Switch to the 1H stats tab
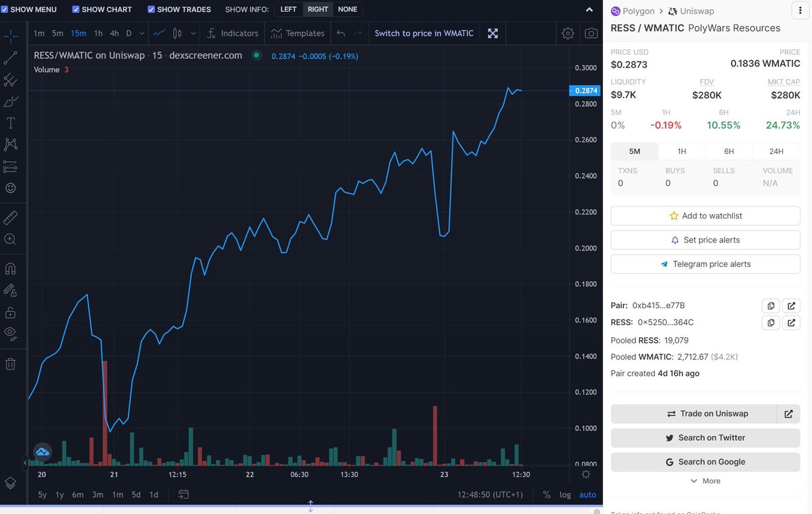Image resolution: width=812 pixels, height=514 pixels. [681, 151]
